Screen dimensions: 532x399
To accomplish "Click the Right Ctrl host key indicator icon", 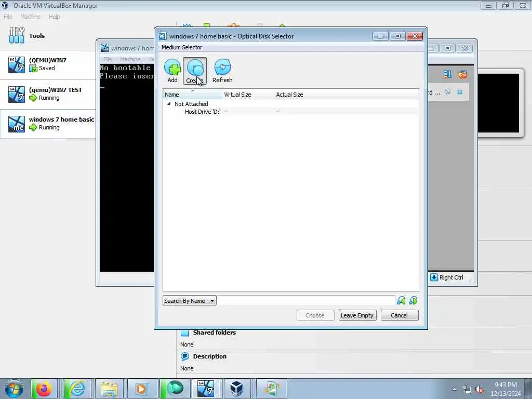I will [434, 277].
